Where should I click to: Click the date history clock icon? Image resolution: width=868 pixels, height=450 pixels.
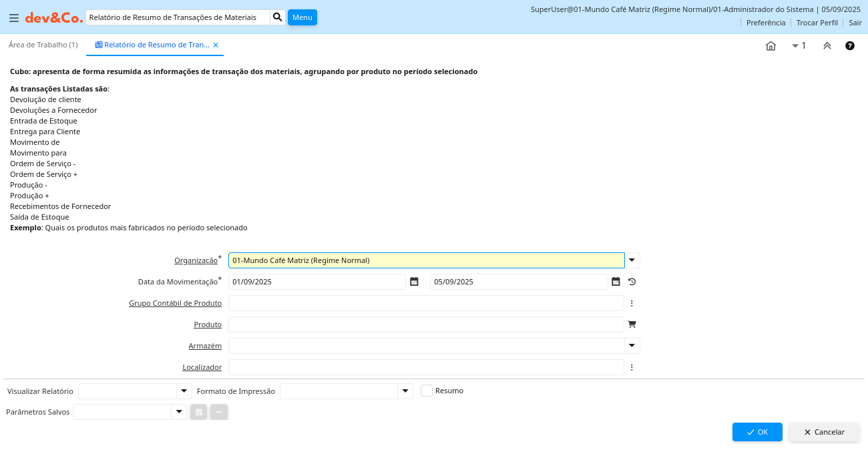click(x=632, y=282)
